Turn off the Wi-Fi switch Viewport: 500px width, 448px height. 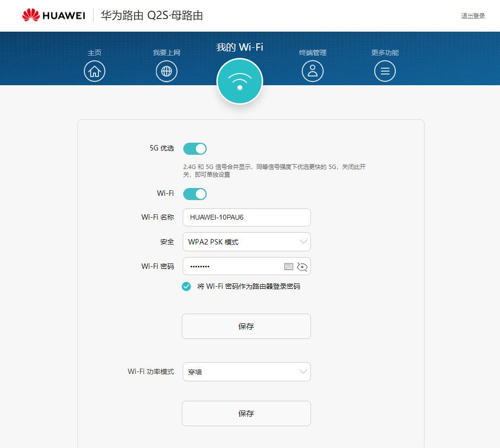[x=195, y=194]
